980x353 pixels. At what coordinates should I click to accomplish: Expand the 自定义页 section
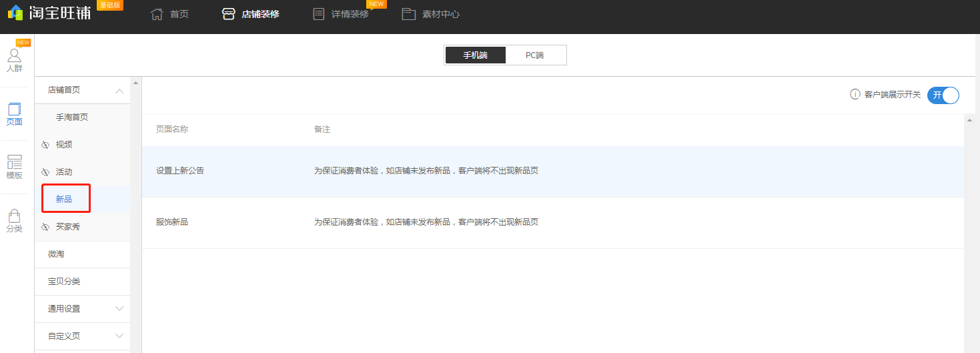[x=119, y=336]
